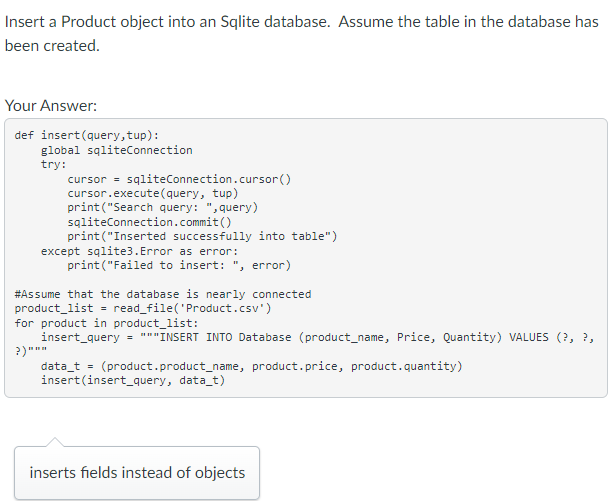This screenshot has height=501, width=613.
Task: Click the print "Failed to insert" line
Action: [x=179, y=265]
